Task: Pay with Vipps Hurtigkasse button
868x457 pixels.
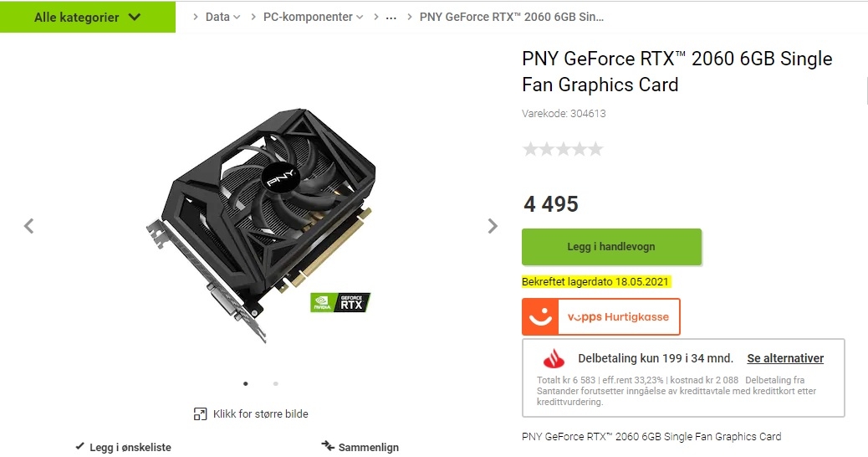Action: point(601,317)
